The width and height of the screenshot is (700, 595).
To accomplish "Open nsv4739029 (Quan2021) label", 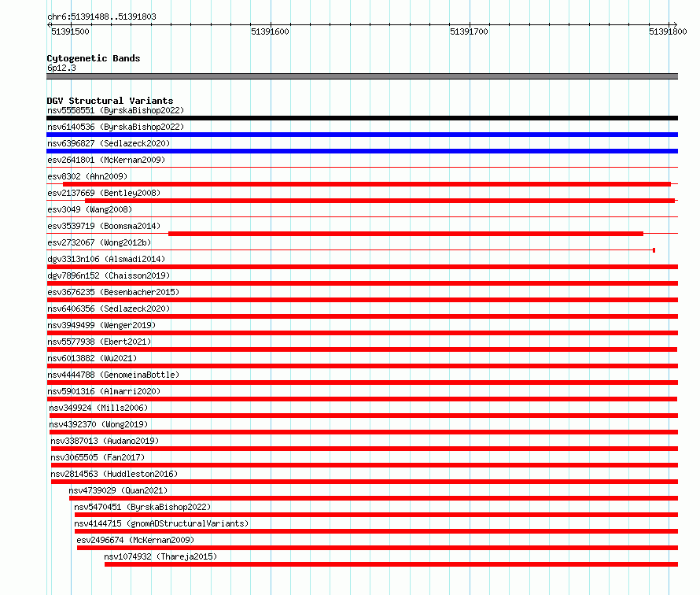I will tap(118, 490).
